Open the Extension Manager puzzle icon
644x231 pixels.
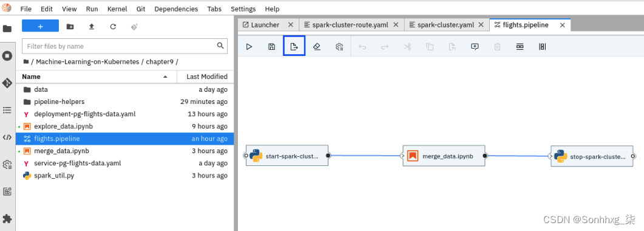coord(7,218)
